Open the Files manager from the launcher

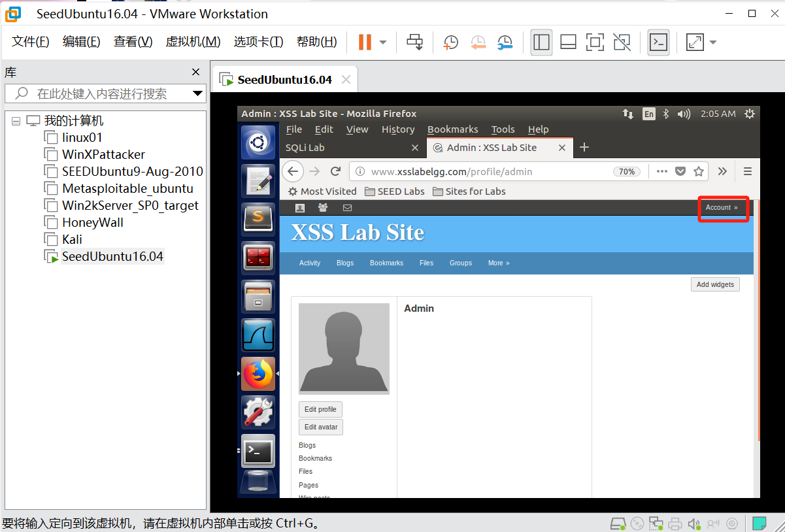pyautogui.click(x=258, y=297)
